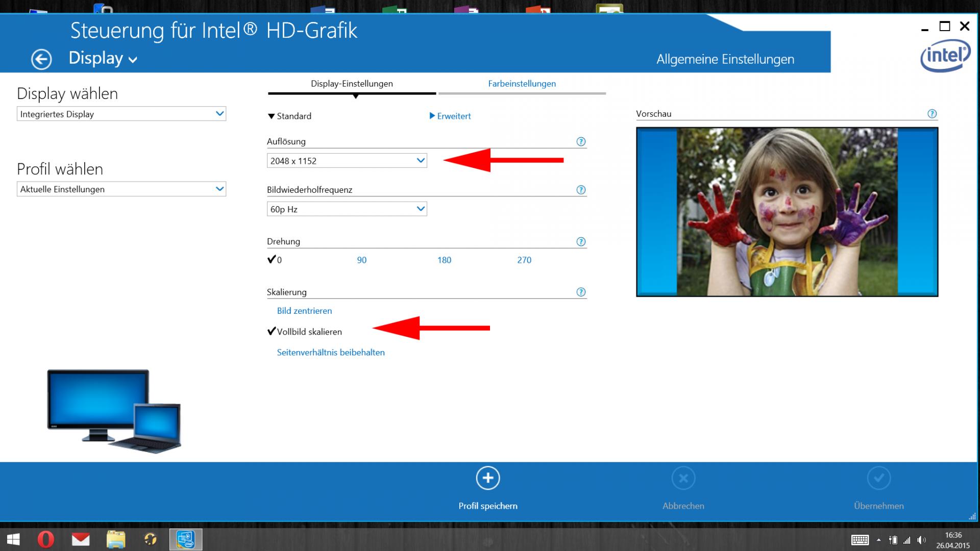This screenshot has height=551, width=980.
Task: Set rotation to 90 degrees
Action: 361,260
